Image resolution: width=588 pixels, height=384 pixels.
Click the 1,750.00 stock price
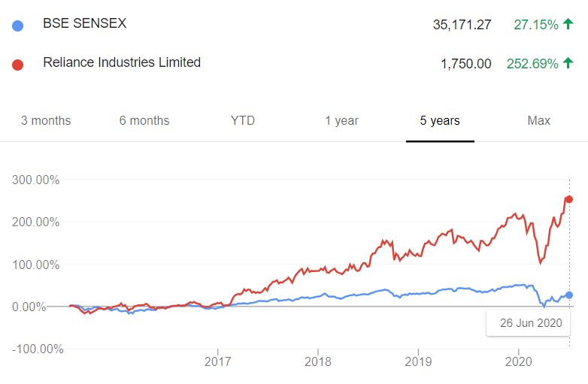(466, 64)
